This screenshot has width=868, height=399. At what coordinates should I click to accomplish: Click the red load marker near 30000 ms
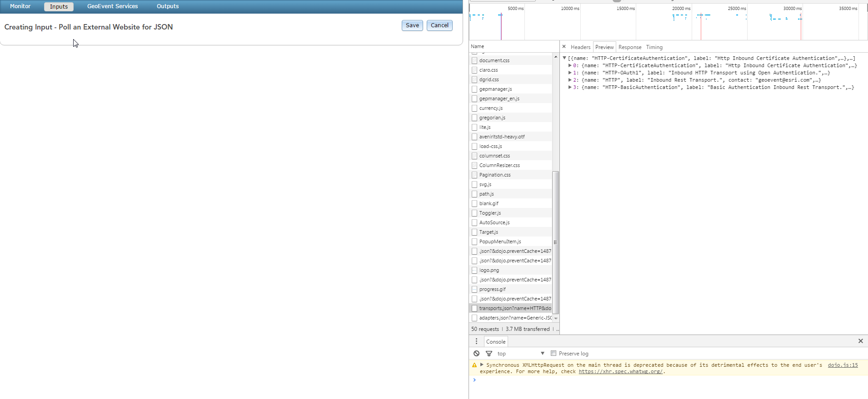click(801, 26)
